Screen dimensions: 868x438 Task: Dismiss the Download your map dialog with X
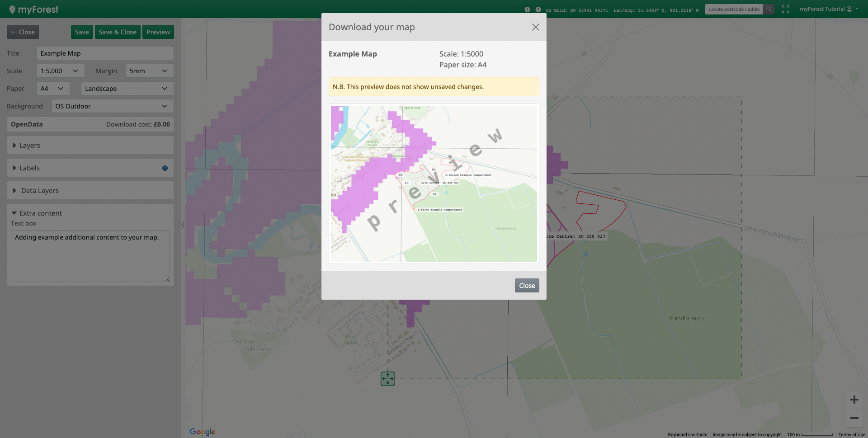[x=535, y=27]
